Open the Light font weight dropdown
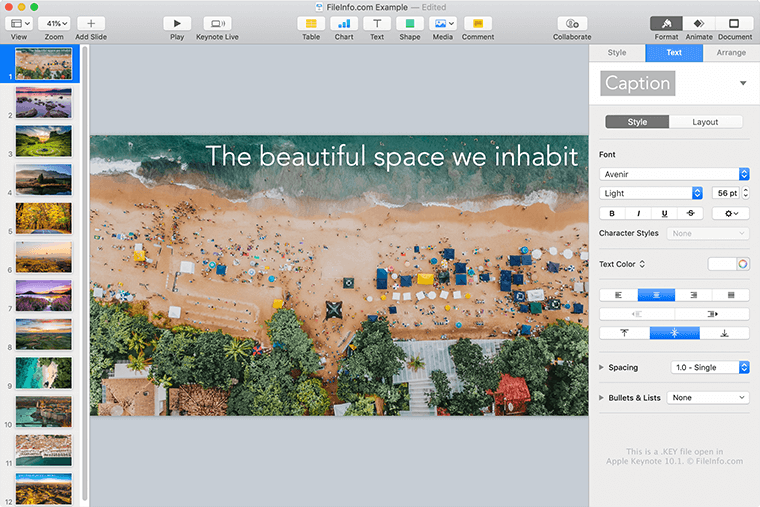The width and height of the screenshot is (760, 507). point(651,193)
